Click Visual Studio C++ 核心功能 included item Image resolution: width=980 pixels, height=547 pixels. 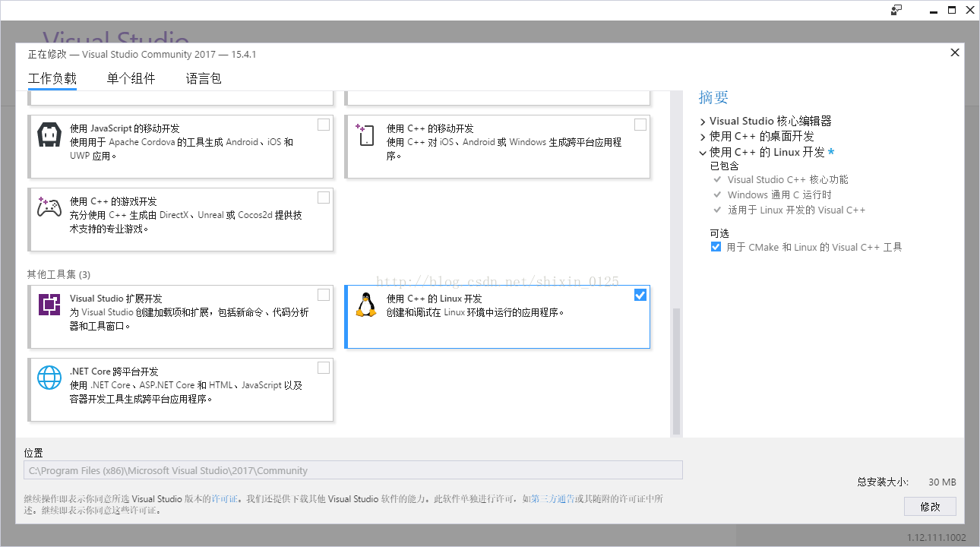tap(788, 180)
